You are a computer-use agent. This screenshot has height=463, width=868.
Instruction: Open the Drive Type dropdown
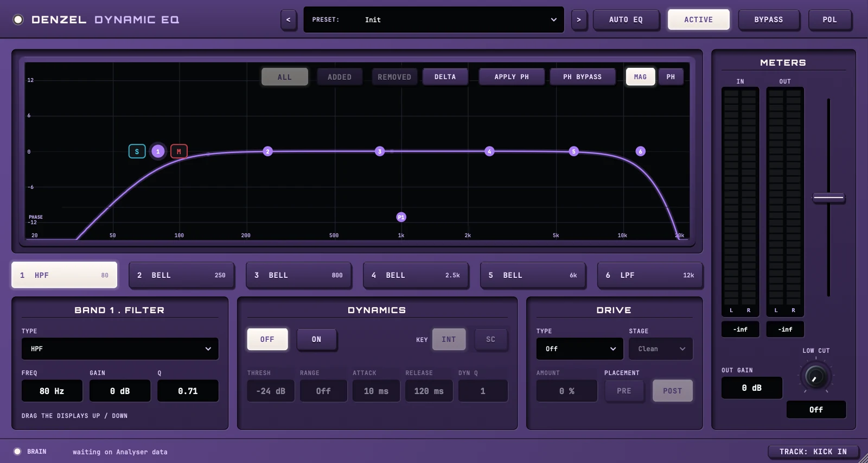click(x=580, y=349)
